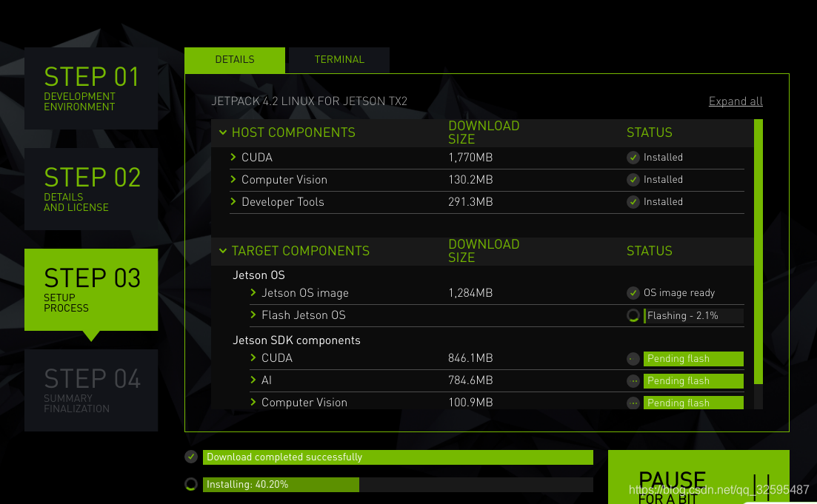Expand the host Computer Vision 130.2MB row
The width and height of the screenshot is (817, 504).
(233, 179)
